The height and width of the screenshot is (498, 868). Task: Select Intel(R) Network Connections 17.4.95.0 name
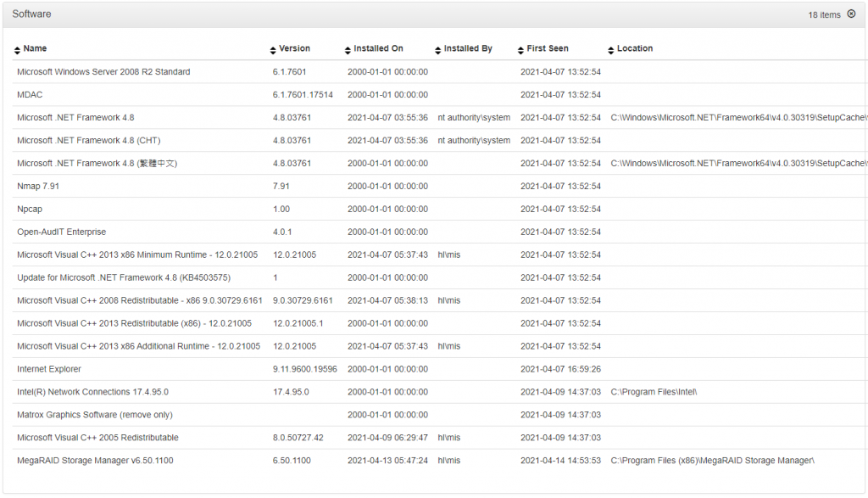[93, 392]
